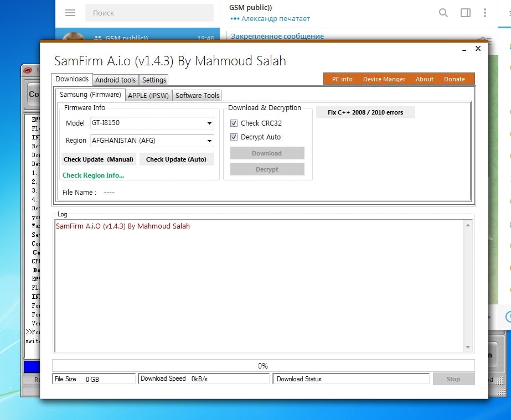511x420 pixels.
Task: Click log scrollbar down arrow
Action: pos(468,348)
